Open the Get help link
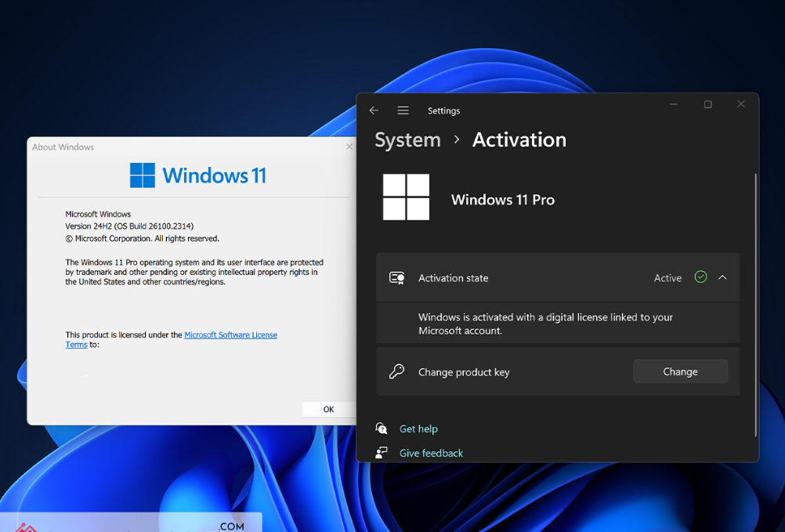785x532 pixels. 418,429
